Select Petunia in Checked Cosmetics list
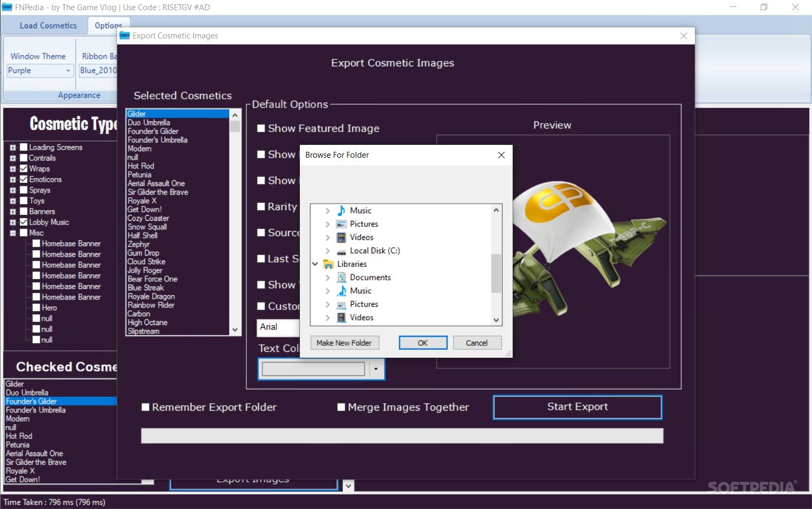 pos(18,445)
